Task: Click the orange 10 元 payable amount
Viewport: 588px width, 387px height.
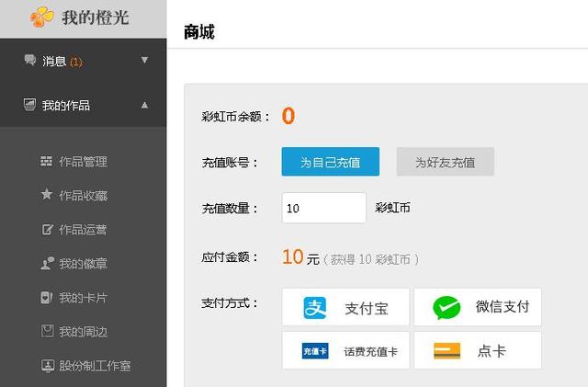Action: (300, 257)
